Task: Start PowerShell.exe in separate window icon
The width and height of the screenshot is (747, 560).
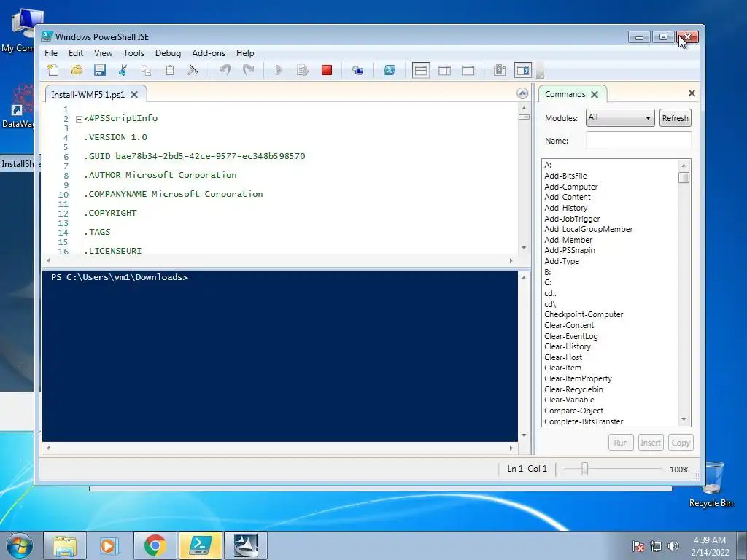Action: pyautogui.click(x=390, y=71)
